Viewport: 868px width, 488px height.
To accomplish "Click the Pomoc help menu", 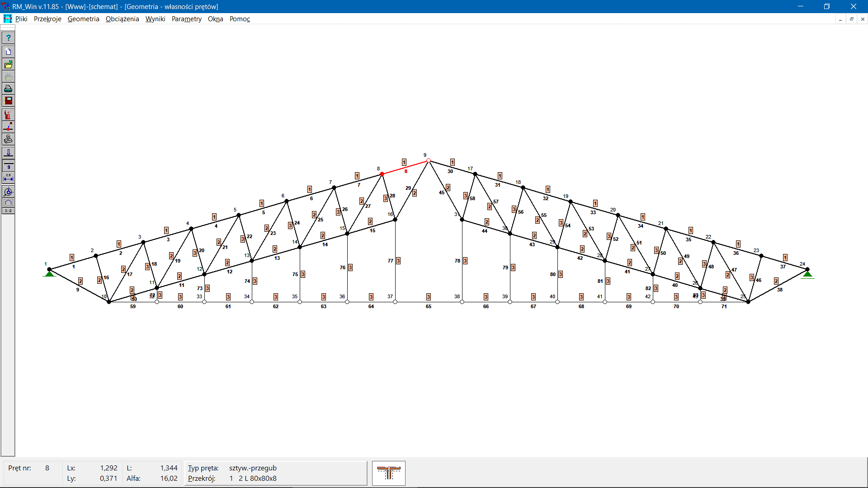I will [x=240, y=19].
